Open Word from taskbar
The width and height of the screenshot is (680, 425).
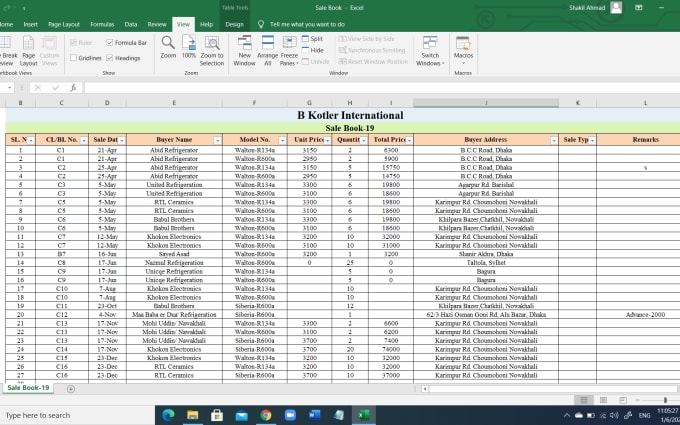coord(314,415)
